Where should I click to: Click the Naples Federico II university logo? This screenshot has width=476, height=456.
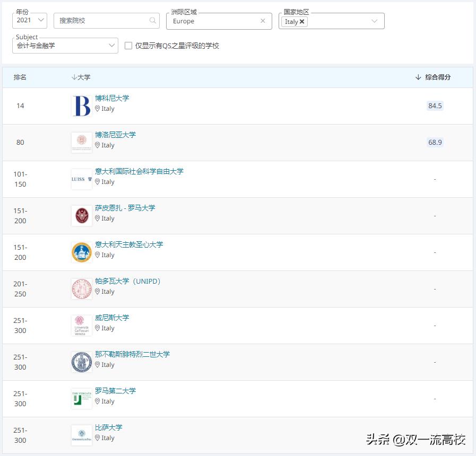pyautogui.click(x=81, y=362)
